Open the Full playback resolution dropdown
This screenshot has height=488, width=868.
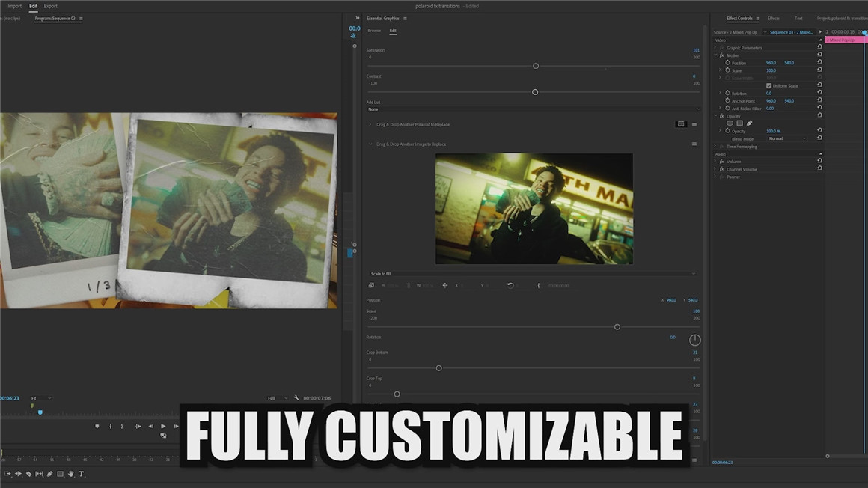(278, 398)
